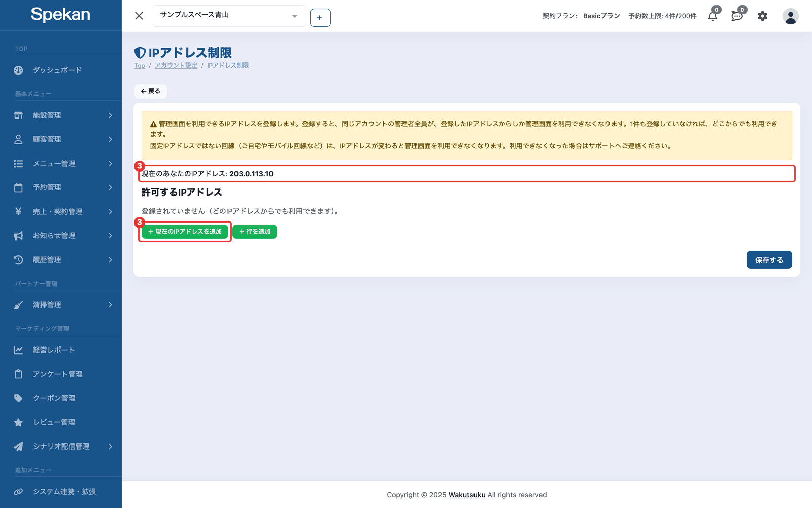Click the shield icon beside IPアドレス制限 title

coord(140,53)
